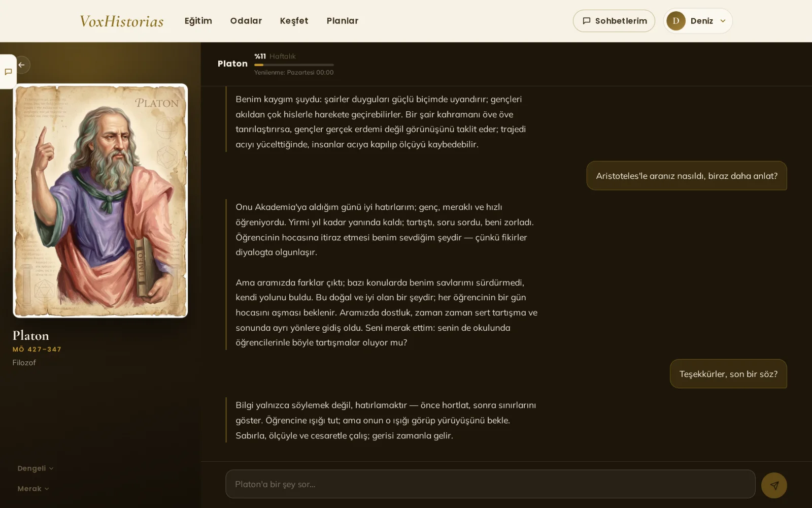Click the Platon name heading under the portrait
Screen dimensions: 812x508
pos(31,335)
